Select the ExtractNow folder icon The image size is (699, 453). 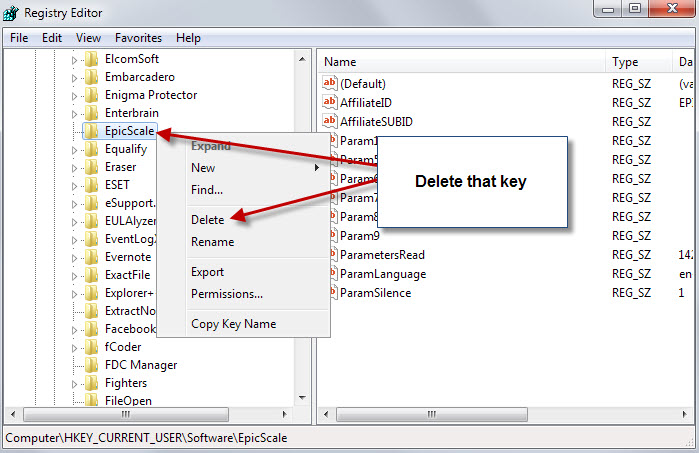click(x=92, y=311)
